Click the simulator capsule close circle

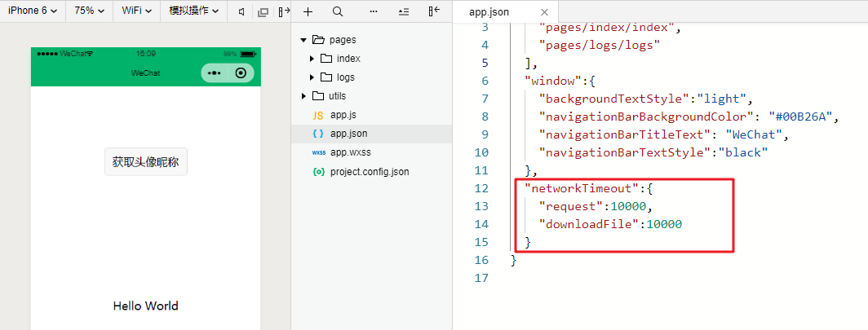[x=241, y=73]
